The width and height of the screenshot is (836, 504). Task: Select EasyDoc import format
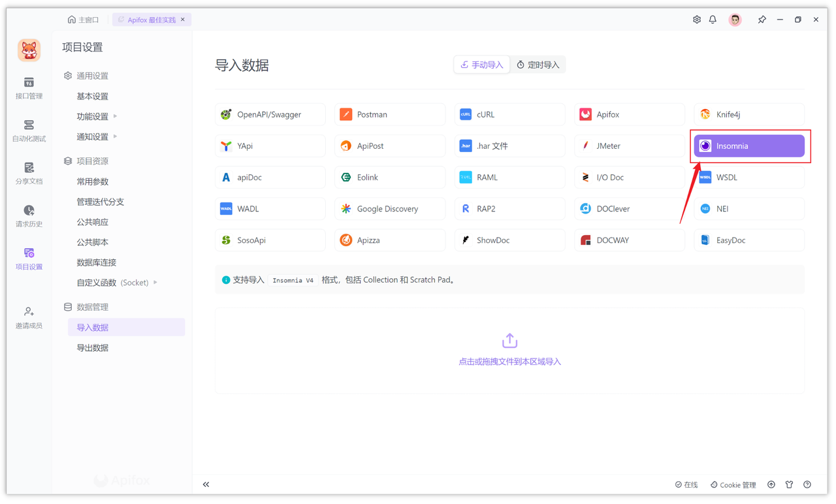tap(749, 240)
